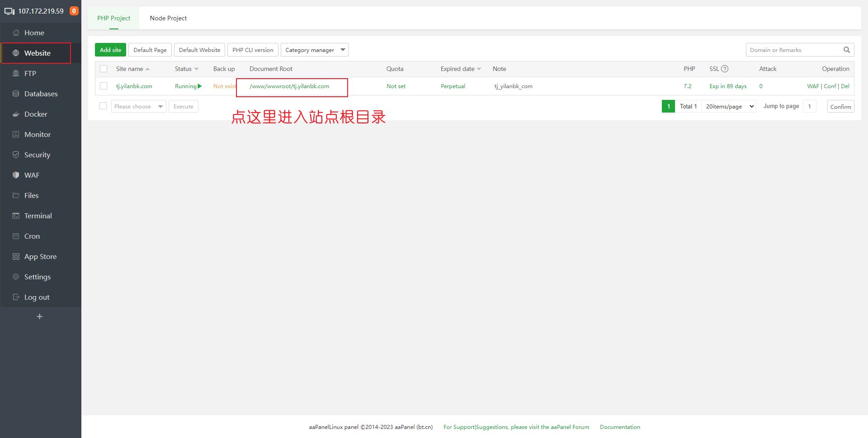
Task: Toggle the checkbox beside Please choose
Action: [103, 106]
